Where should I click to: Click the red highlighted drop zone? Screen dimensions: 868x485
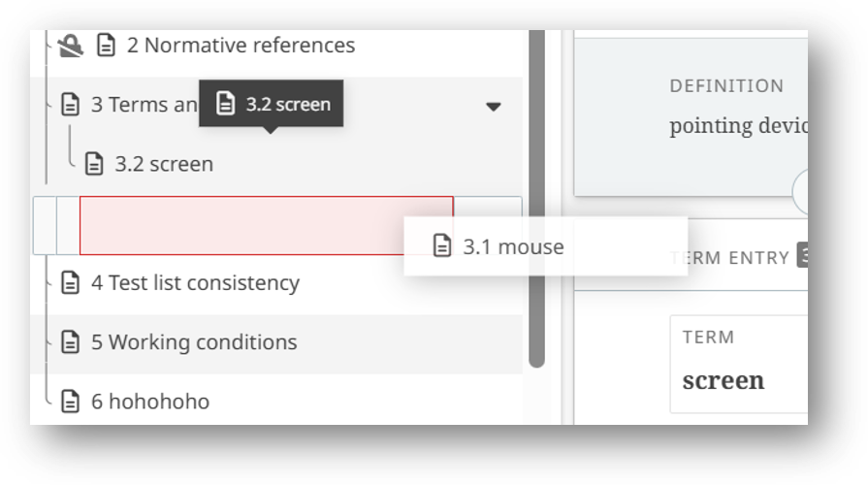pos(266,226)
